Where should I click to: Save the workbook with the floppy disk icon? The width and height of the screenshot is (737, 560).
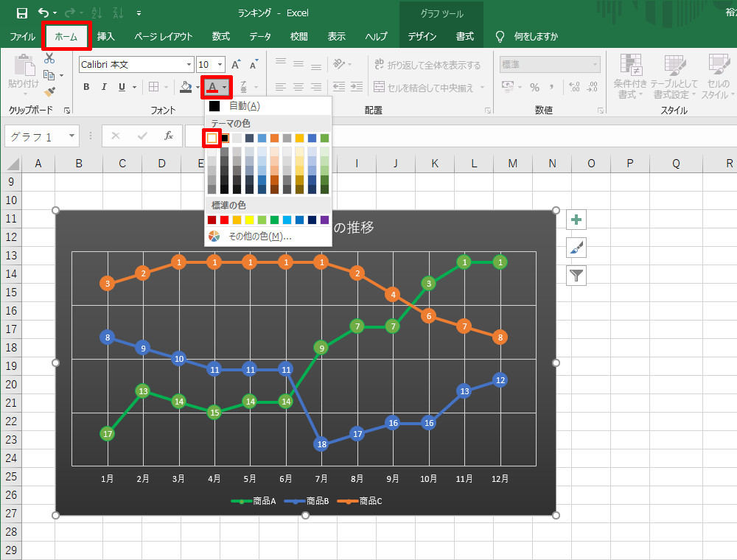(21, 13)
